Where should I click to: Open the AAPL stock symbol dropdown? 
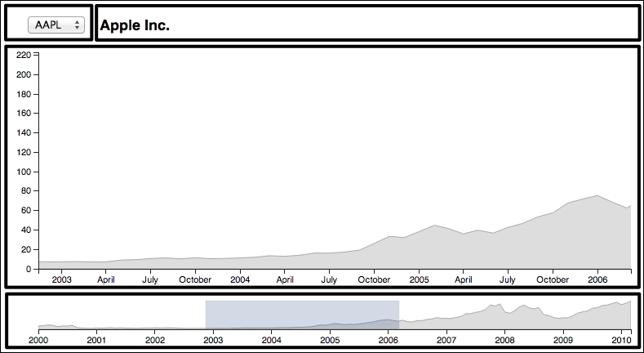coord(54,25)
